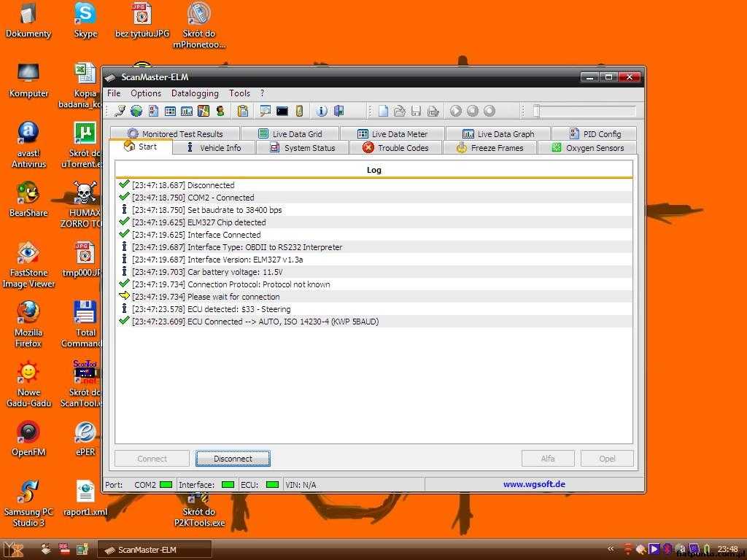Switch to the Live Data Graph tab
747x560 pixels.
pyautogui.click(x=498, y=134)
